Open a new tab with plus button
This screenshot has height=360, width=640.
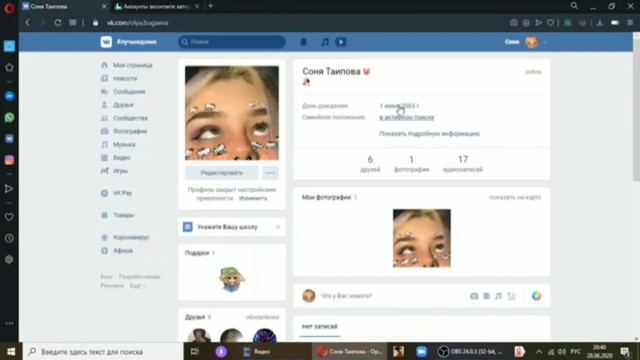point(211,6)
